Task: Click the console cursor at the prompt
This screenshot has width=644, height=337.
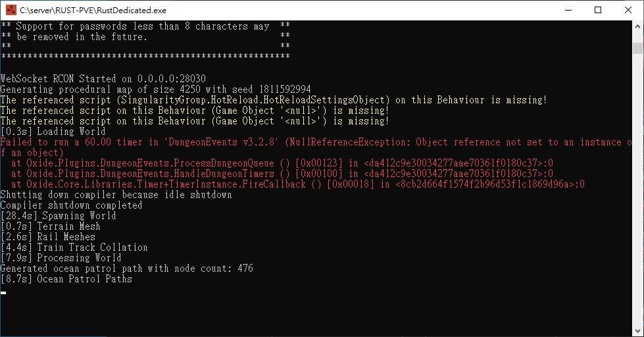Action: (x=3, y=293)
